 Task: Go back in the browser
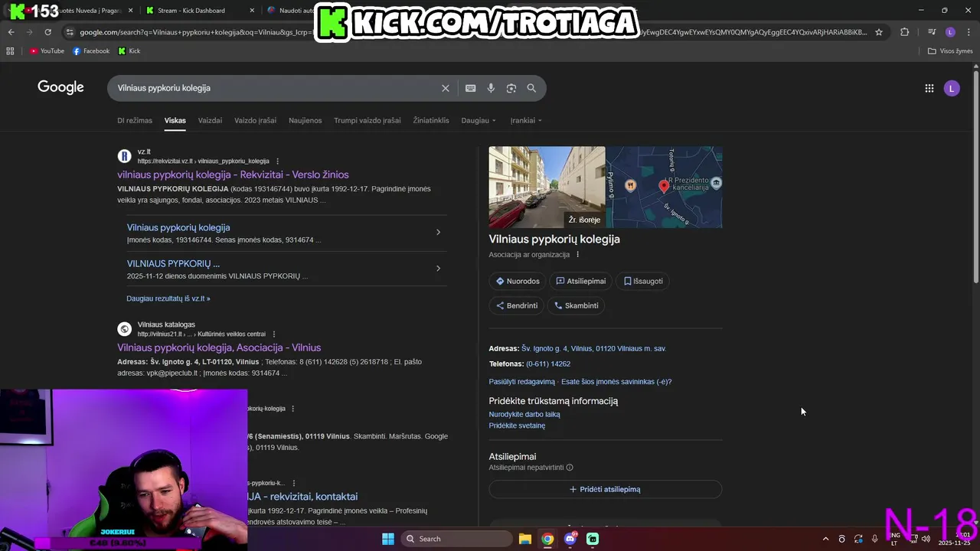click(x=11, y=32)
